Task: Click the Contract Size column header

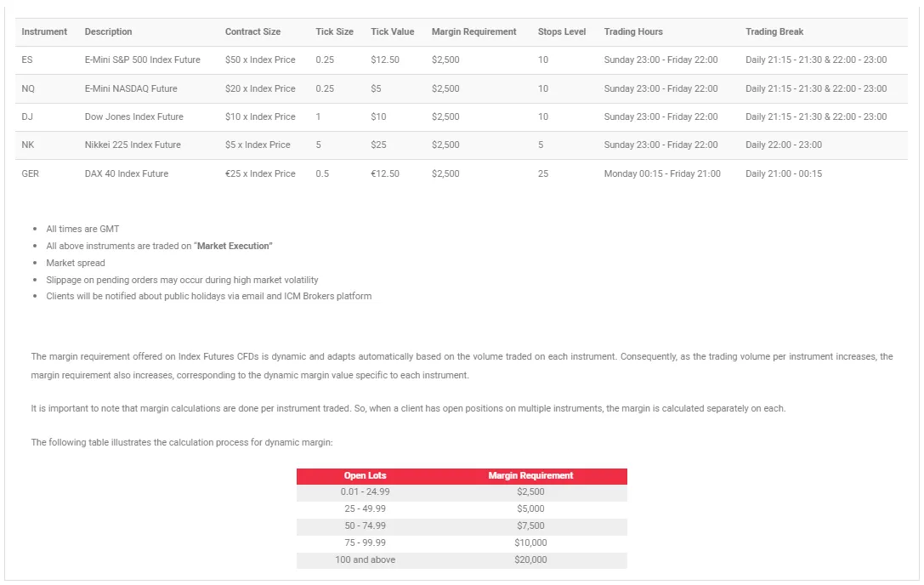Action: 252,31
